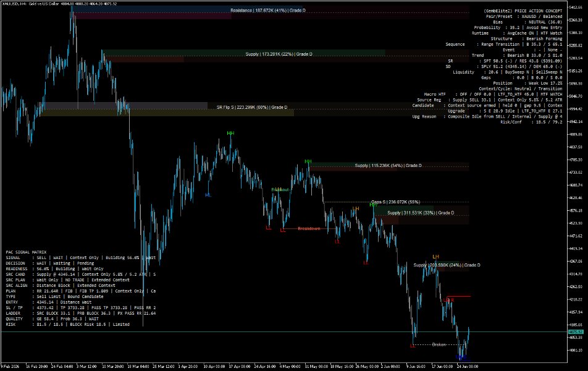Click the orange LH marker above 208.590K supply
Viewport: 588px width, 371px height.
[435, 257]
